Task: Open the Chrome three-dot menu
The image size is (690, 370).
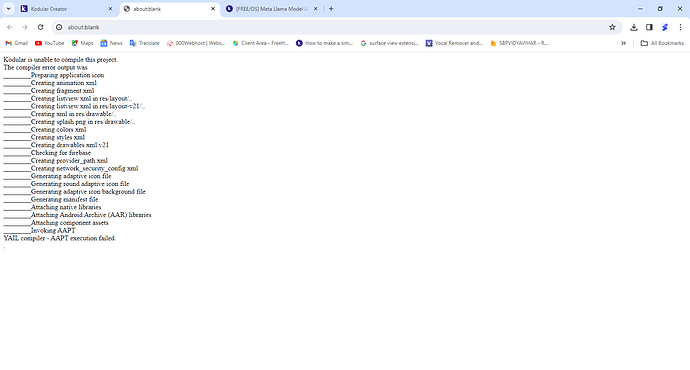Action: [680, 27]
